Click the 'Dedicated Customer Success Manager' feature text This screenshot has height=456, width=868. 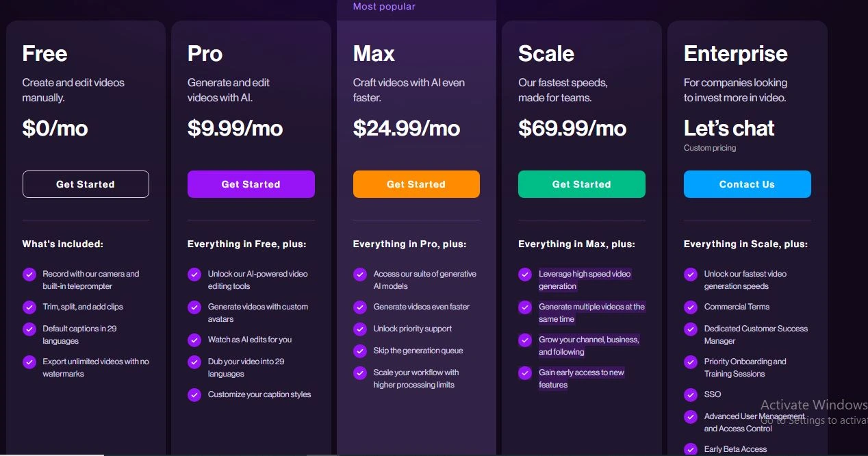coord(756,335)
